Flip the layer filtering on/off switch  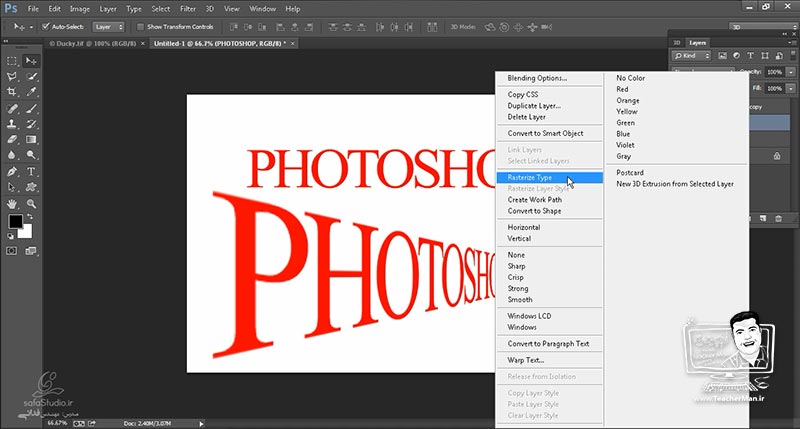(x=793, y=55)
